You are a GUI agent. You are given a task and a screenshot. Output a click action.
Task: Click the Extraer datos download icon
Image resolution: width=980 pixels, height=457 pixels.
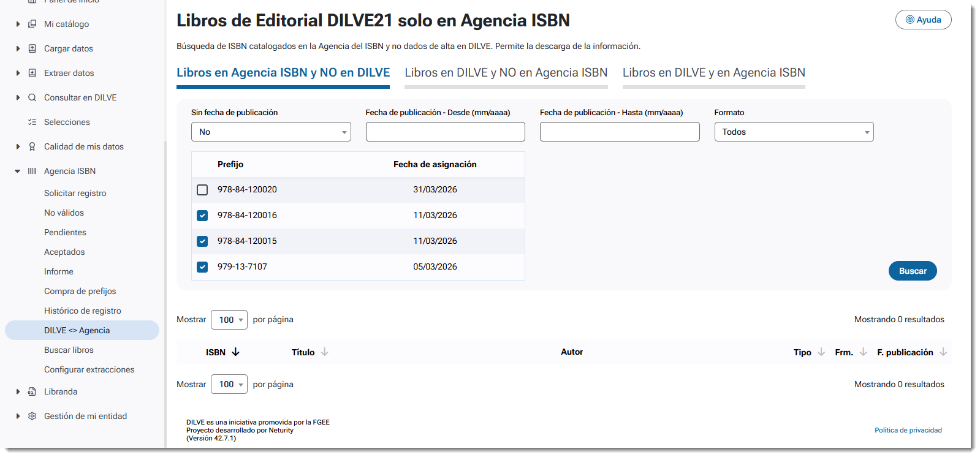(x=32, y=73)
